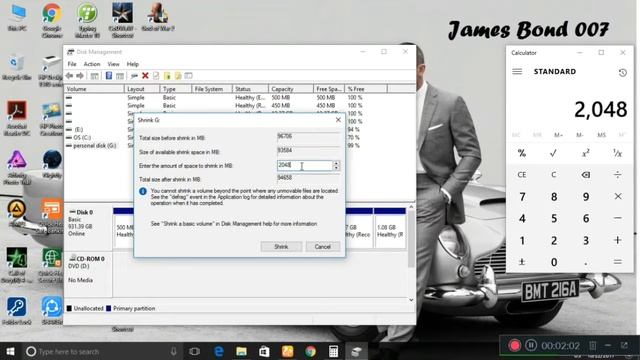Image resolution: width=640 pixels, height=360 pixels.
Task: Click Forward arrow in Disk Management toolbar
Action: pyautogui.click(x=80, y=76)
